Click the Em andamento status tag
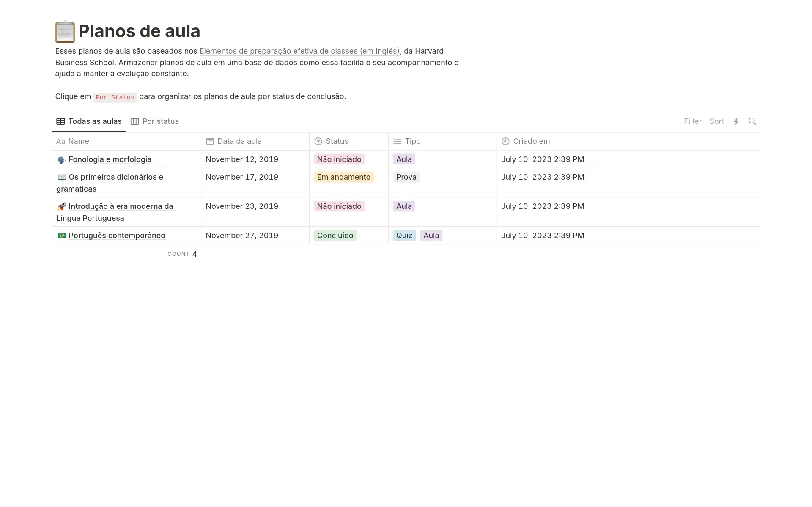 (x=343, y=177)
